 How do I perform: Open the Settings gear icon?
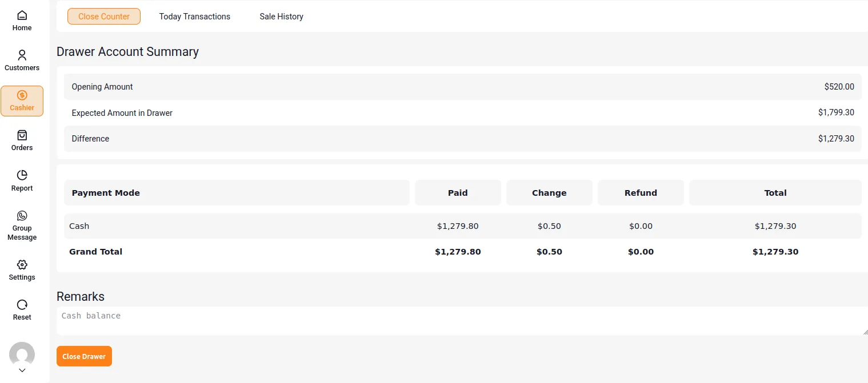coord(22,265)
